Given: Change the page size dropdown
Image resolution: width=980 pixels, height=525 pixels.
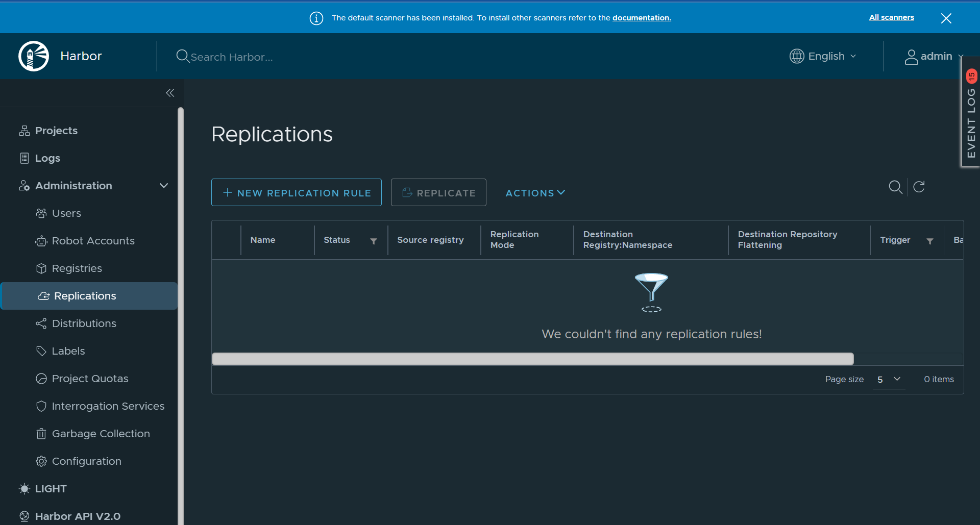Looking at the screenshot, I should (x=889, y=380).
